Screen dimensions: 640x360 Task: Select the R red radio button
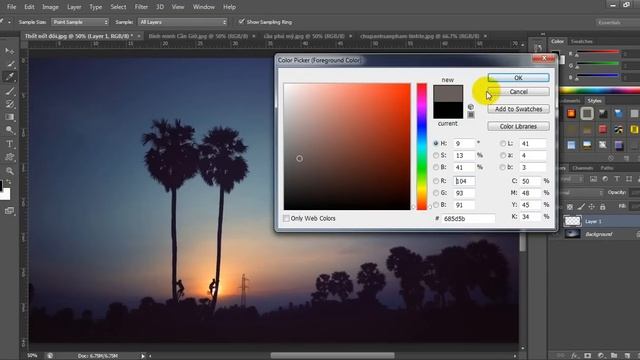[x=436, y=181]
